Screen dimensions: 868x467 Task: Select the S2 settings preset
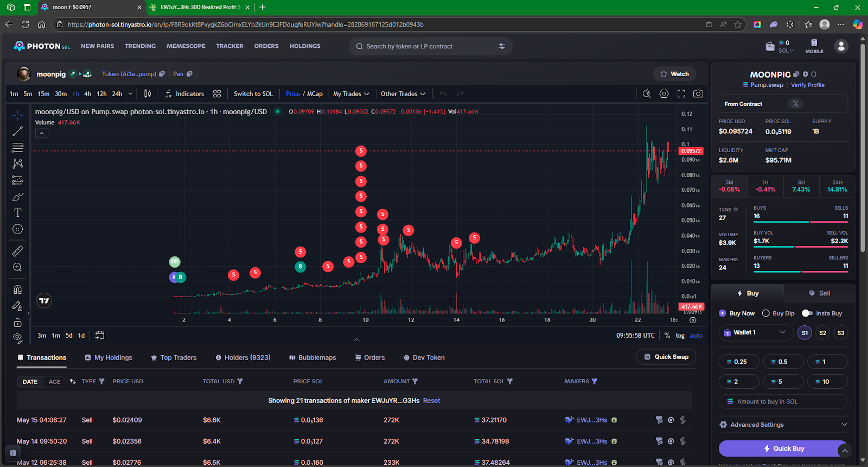click(x=822, y=333)
